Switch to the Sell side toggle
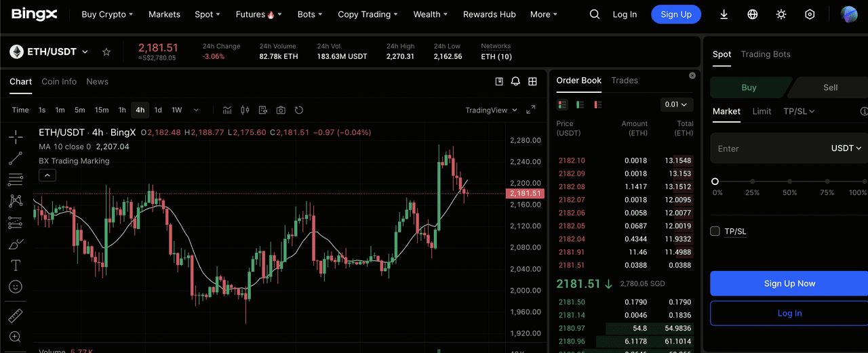This screenshot has height=353, width=868. pyautogui.click(x=830, y=87)
